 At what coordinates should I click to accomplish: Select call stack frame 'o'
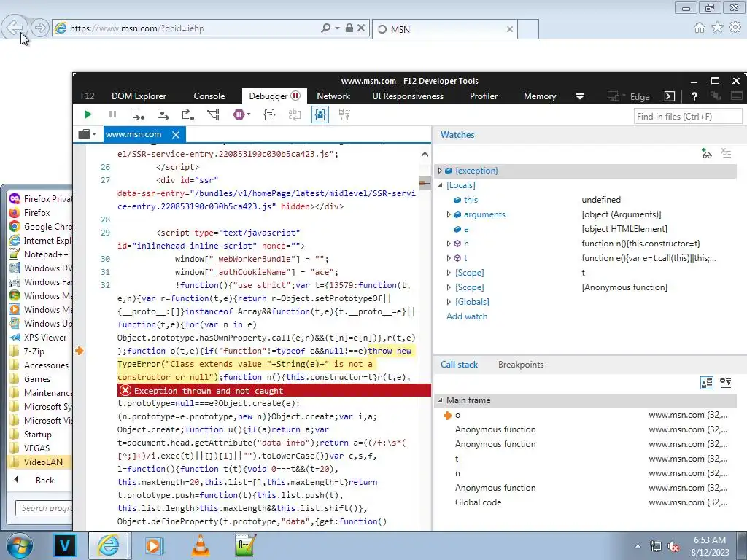tap(586, 415)
